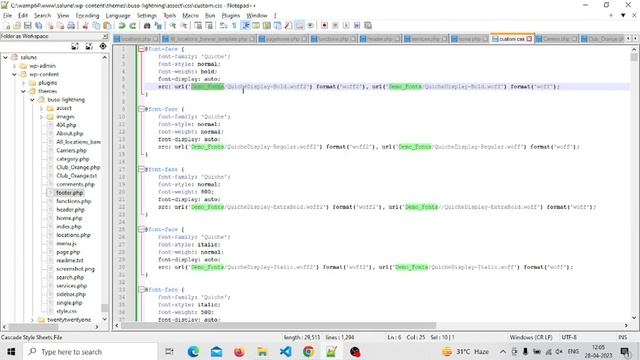The height and width of the screenshot is (360, 640).
Task: Click the Save recorded macro icon
Action: click(367, 26)
